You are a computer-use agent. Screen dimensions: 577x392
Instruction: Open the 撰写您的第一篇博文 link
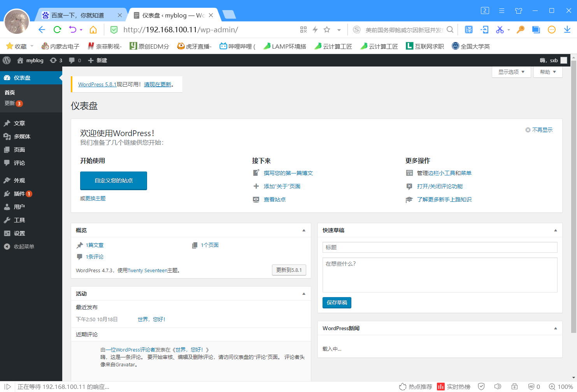point(288,173)
